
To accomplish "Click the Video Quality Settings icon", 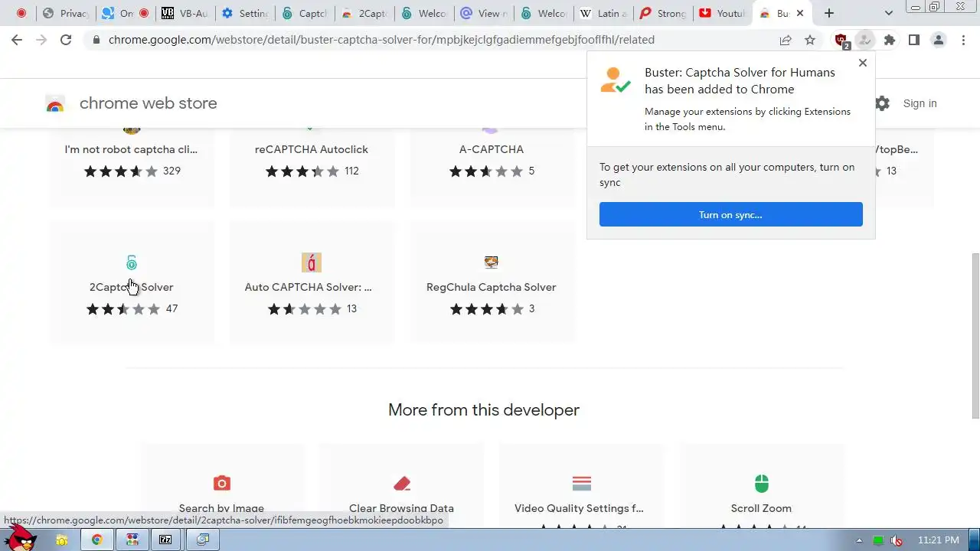I will pos(582,483).
